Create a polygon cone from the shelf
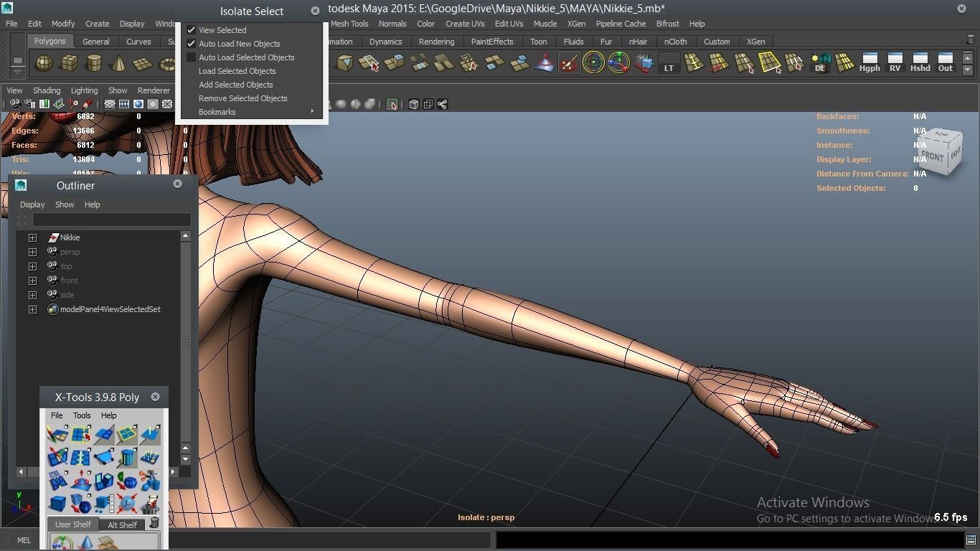Image resolution: width=980 pixels, height=551 pixels. [x=118, y=63]
